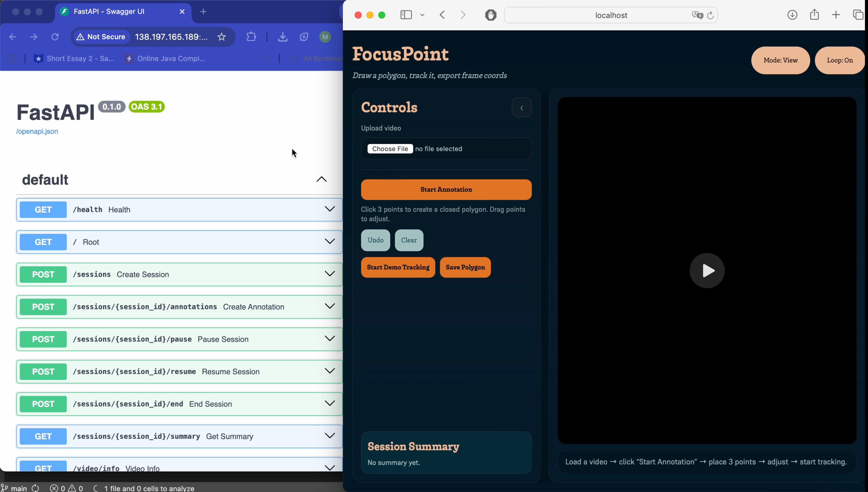Open Safari sidebar panel icon

[x=406, y=15]
